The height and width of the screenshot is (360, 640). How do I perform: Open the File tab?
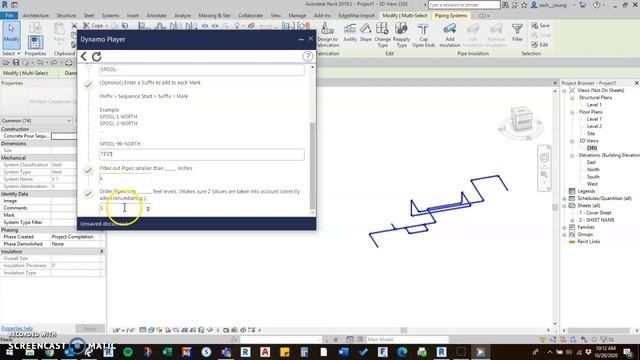tap(9, 15)
